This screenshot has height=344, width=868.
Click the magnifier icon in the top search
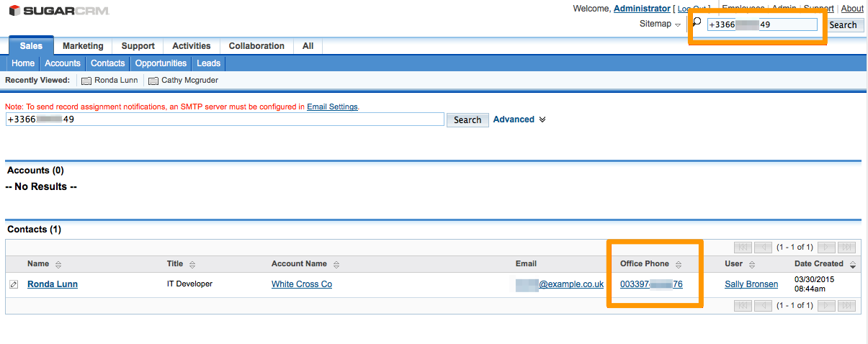[697, 22]
